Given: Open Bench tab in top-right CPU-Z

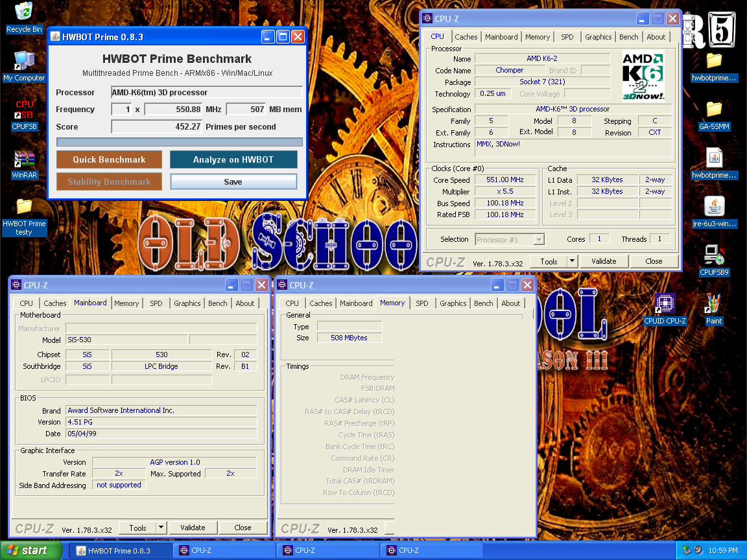Looking at the screenshot, I should pos(628,37).
